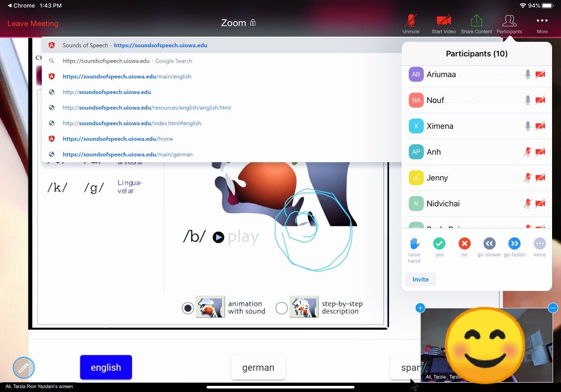
Task: Minimize self-view video with minus icon
Action: [x=553, y=307]
